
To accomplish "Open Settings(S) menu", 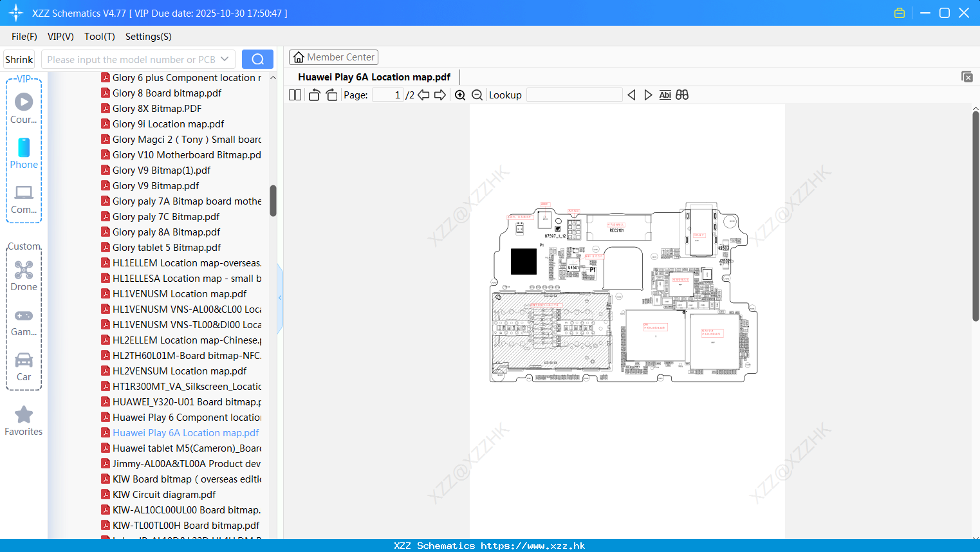I will pos(149,37).
